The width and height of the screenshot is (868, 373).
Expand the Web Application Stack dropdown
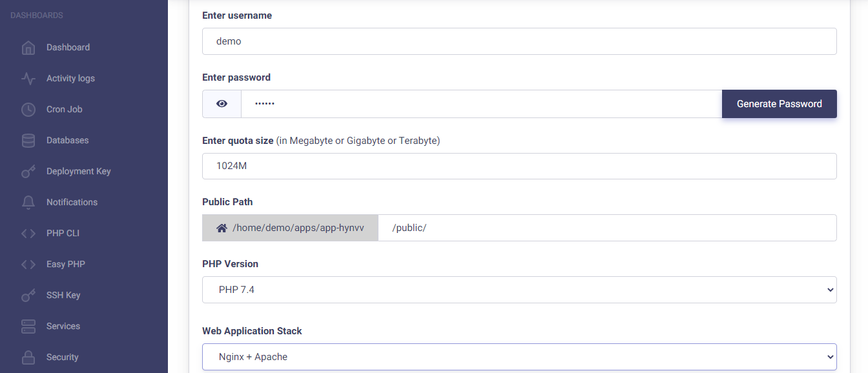(519, 357)
